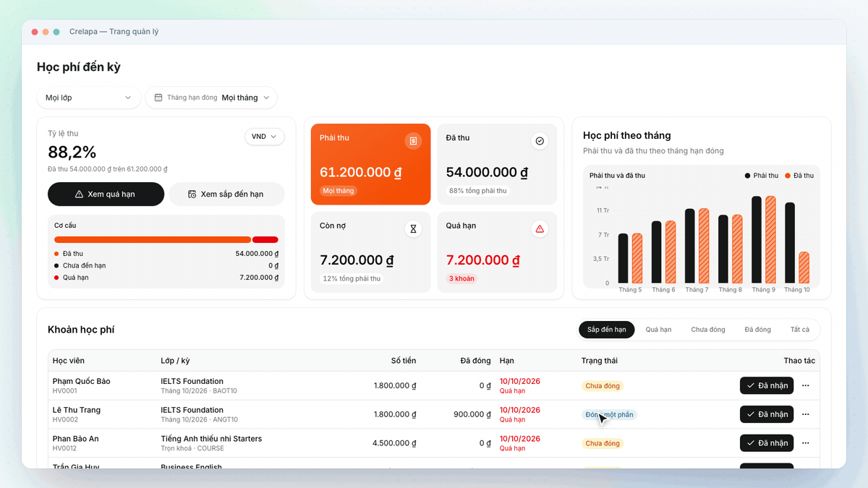Mark Phạm Quốc Bảo's fee as Đã nhận

point(767,385)
